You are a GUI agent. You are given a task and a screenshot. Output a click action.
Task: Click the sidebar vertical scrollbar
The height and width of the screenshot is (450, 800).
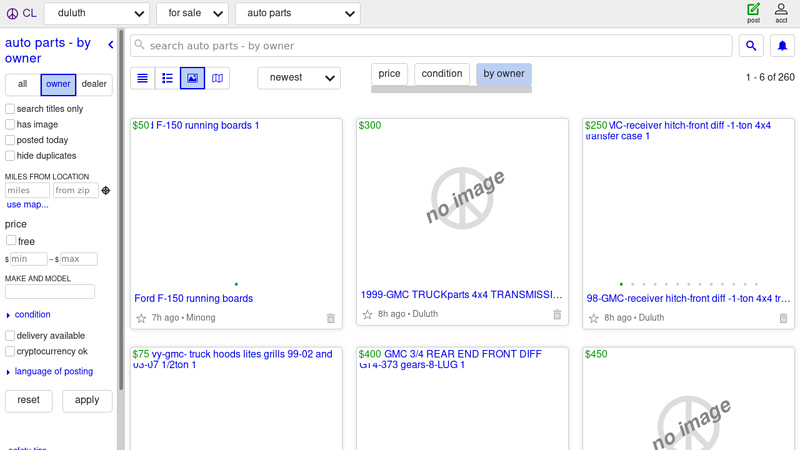pyautogui.click(x=121, y=209)
